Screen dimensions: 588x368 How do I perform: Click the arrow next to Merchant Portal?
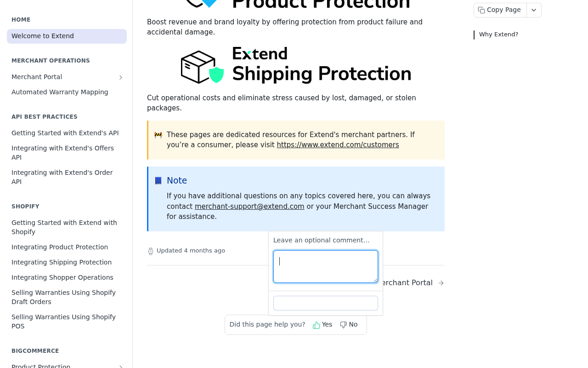tap(441, 283)
